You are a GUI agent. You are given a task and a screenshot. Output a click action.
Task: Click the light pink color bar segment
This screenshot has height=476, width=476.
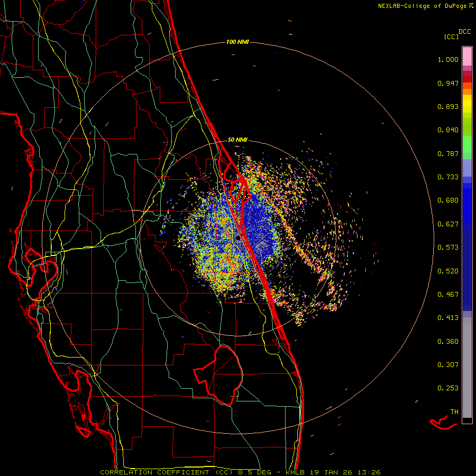tap(467, 56)
